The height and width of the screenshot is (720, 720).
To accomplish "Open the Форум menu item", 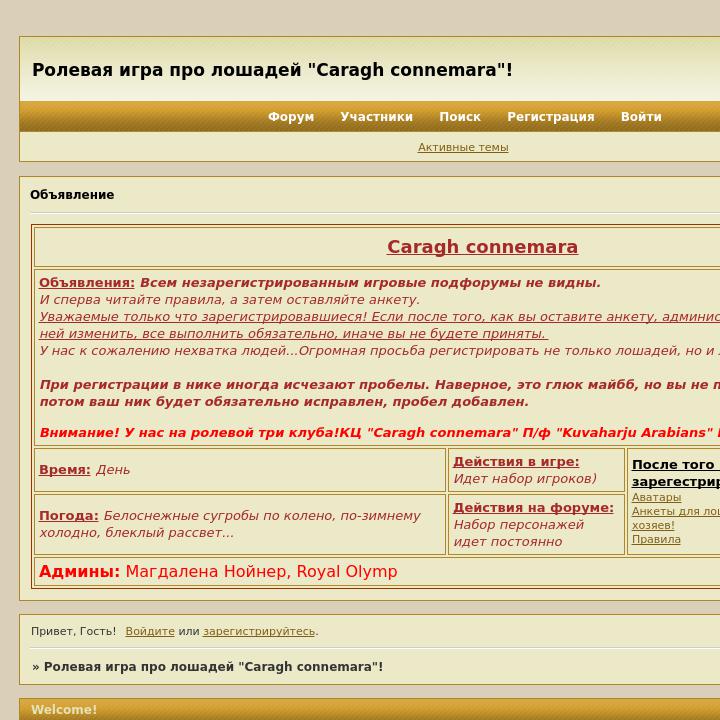I will click(291, 117).
